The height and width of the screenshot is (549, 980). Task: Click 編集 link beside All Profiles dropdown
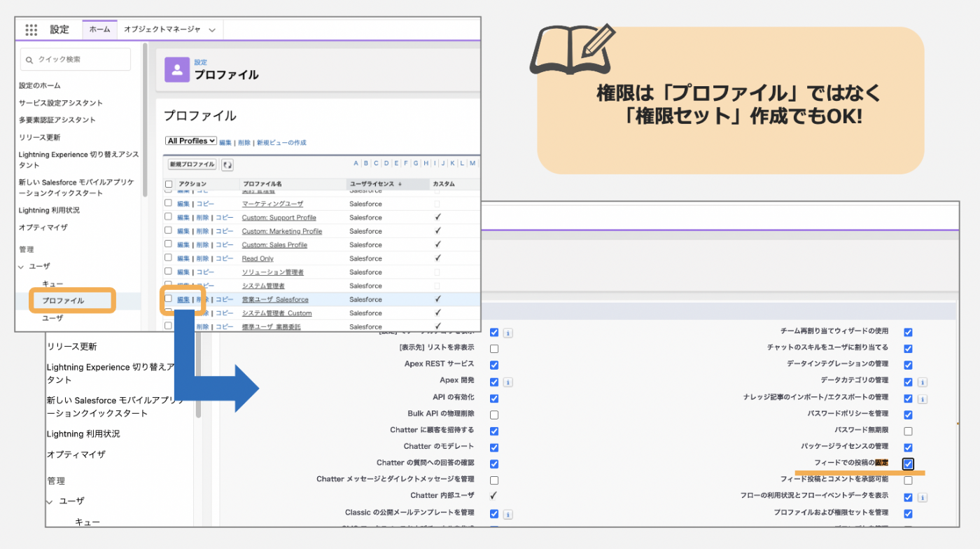pos(225,142)
